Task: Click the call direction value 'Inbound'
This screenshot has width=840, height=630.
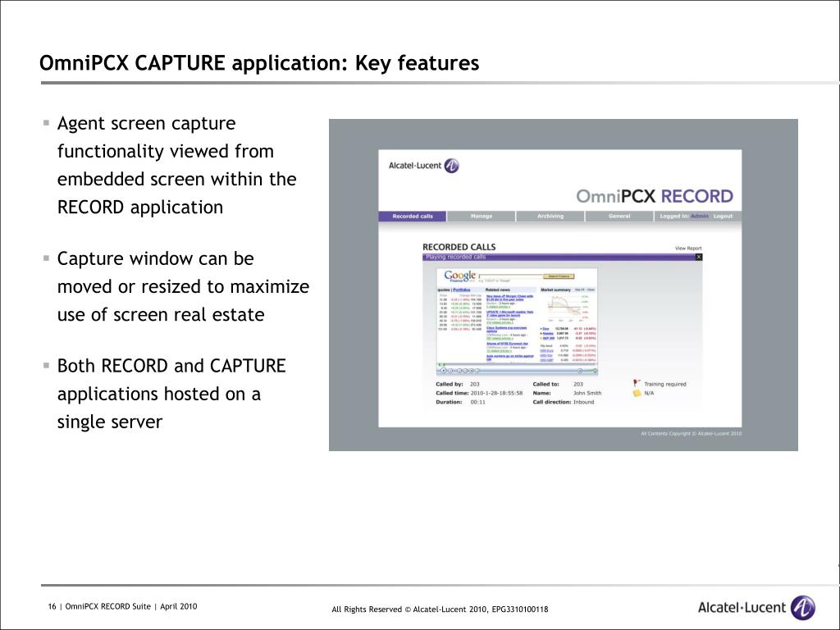Action: 583,402
